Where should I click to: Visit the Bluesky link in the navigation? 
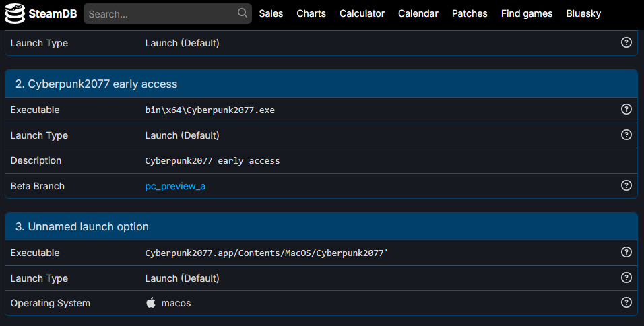(583, 13)
